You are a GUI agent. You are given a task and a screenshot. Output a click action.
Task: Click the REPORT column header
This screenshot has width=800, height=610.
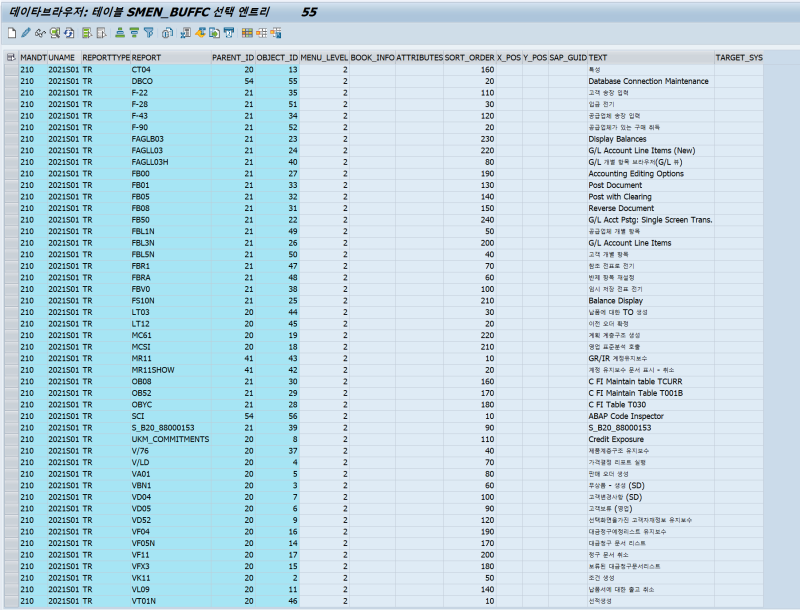[x=171, y=58]
